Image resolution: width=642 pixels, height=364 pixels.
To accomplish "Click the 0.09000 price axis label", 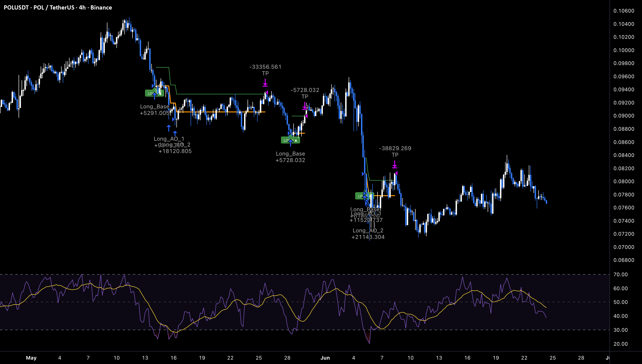I will [x=624, y=116].
